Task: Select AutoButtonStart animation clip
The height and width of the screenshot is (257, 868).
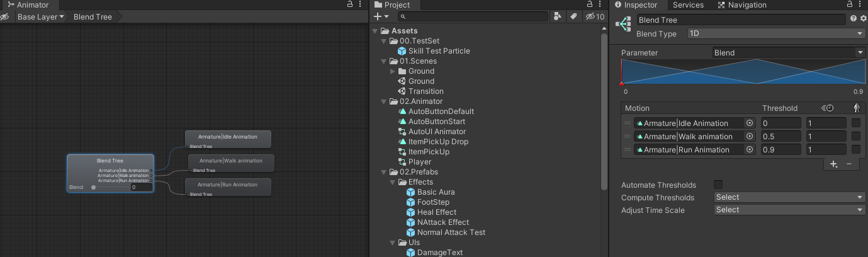Action: click(x=431, y=122)
